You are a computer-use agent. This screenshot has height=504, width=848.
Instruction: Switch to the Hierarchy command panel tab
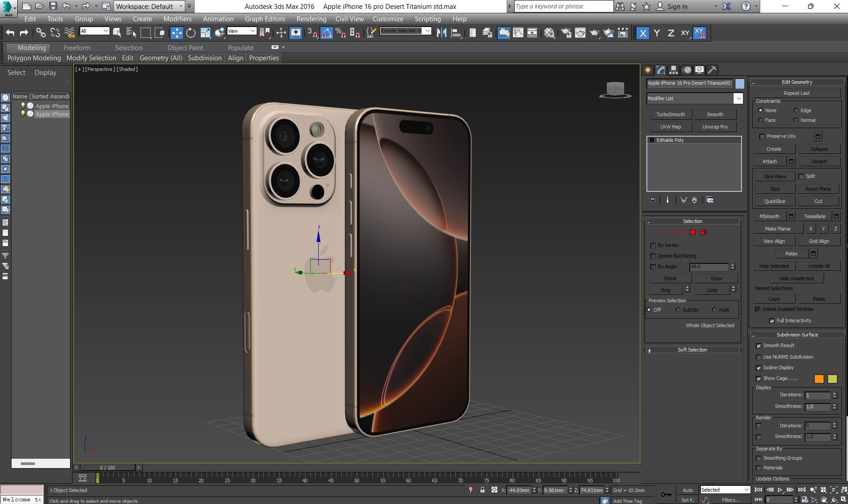674,70
